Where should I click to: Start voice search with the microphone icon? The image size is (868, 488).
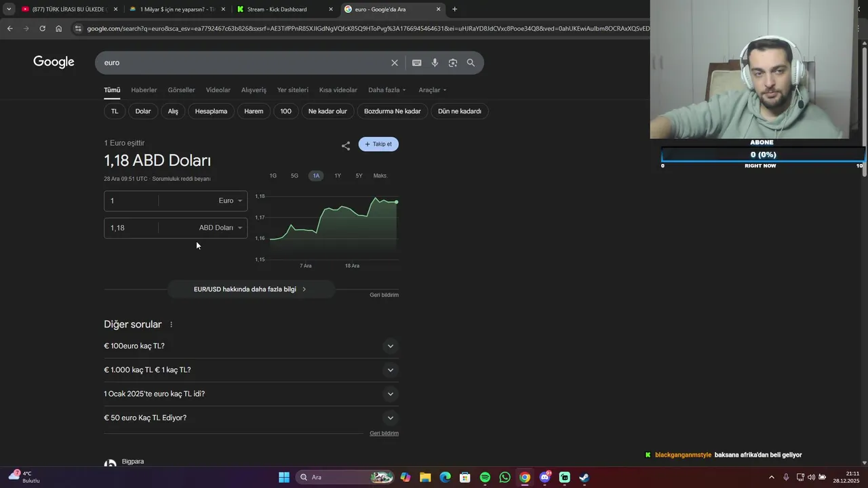pyautogui.click(x=435, y=63)
